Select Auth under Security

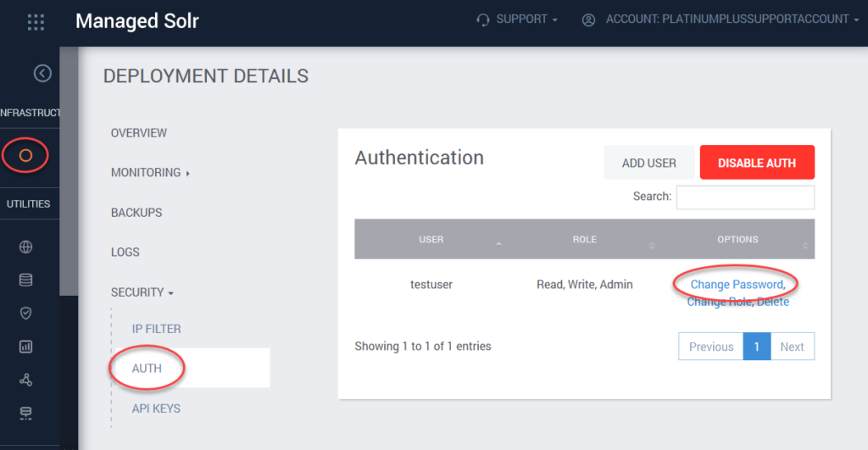(x=147, y=369)
